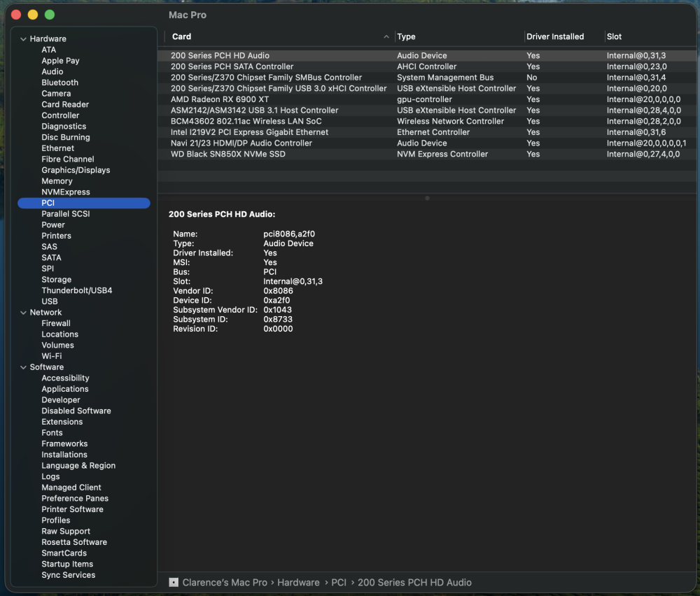The height and width of the screenshot is (596, 700).
Task: Select Navi 21/23 HDMI/DP Audio Controller row
Action: click(427, 143)
